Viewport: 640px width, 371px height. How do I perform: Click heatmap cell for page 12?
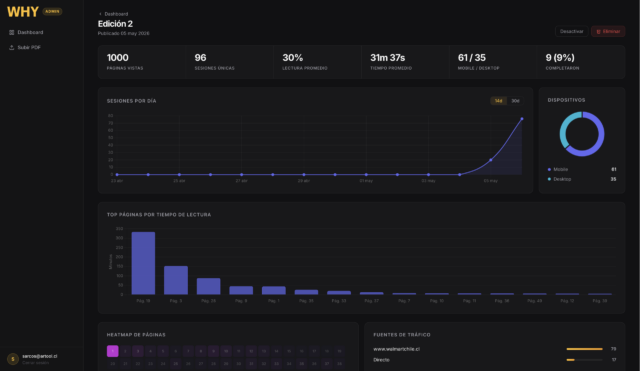(251, 351)
